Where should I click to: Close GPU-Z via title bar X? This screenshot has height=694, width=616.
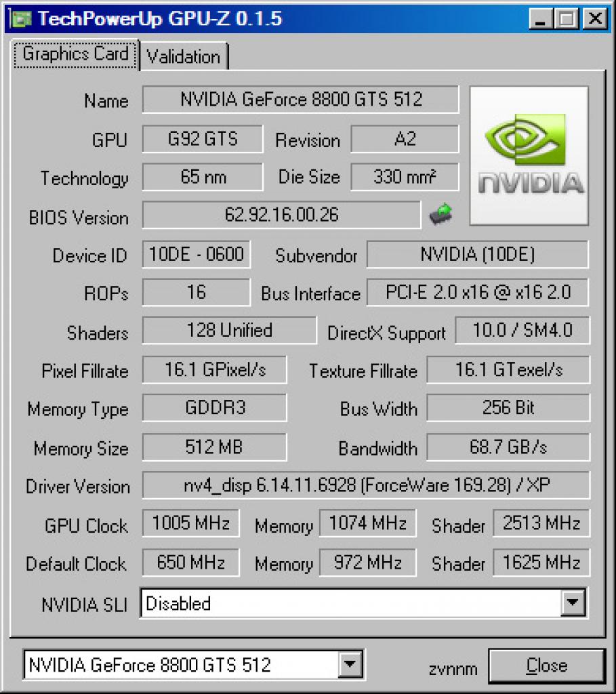tap(595, 18)
